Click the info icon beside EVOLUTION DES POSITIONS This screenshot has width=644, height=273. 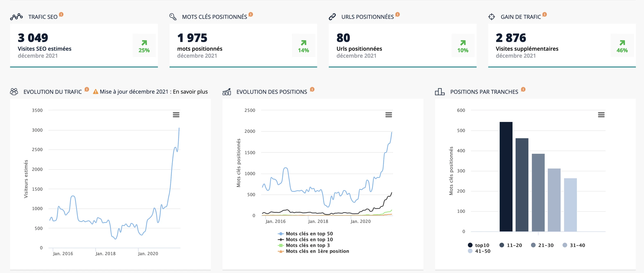click(x=312, y=89)
